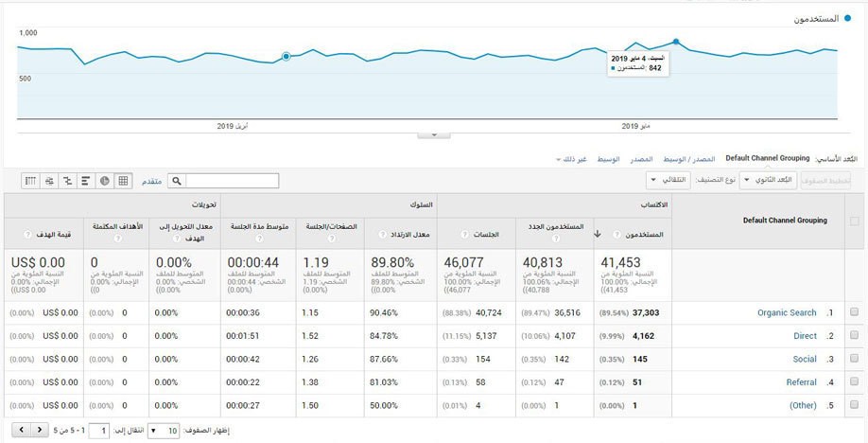Screen dimensions: 868x443
Task: Check the Organic Search row checkbox
Action: (x=855, y=312)
